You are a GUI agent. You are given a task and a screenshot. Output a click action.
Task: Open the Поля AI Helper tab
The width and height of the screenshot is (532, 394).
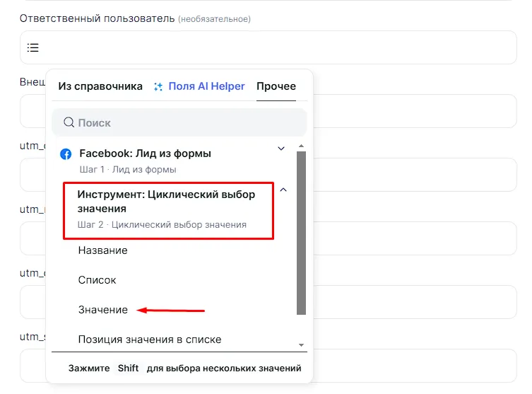tap(206, 86)
